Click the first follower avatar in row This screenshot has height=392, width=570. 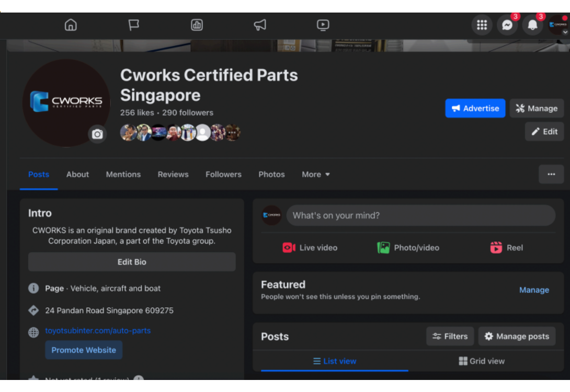[x=129, y=133]
